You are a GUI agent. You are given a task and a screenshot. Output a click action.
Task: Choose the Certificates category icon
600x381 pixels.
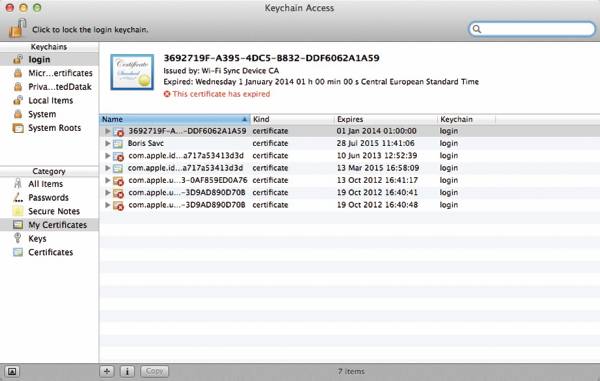tap(18, 252)
